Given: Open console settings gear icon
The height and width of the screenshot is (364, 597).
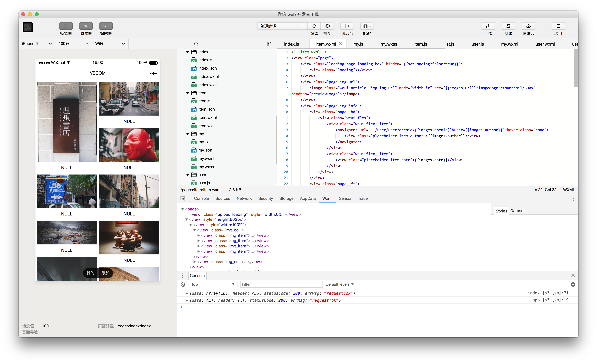Looking at the screenshot, I should (x=573, y=284).
